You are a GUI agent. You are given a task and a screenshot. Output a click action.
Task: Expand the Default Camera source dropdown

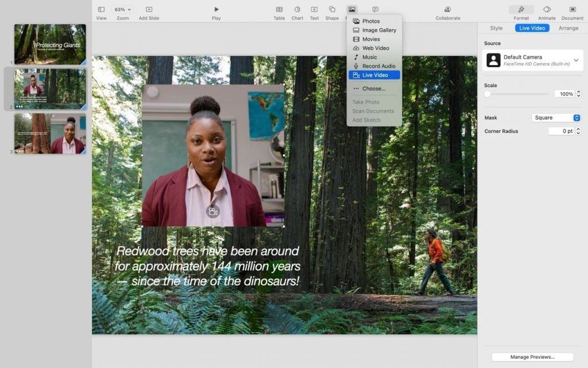[x=576, y=60]
